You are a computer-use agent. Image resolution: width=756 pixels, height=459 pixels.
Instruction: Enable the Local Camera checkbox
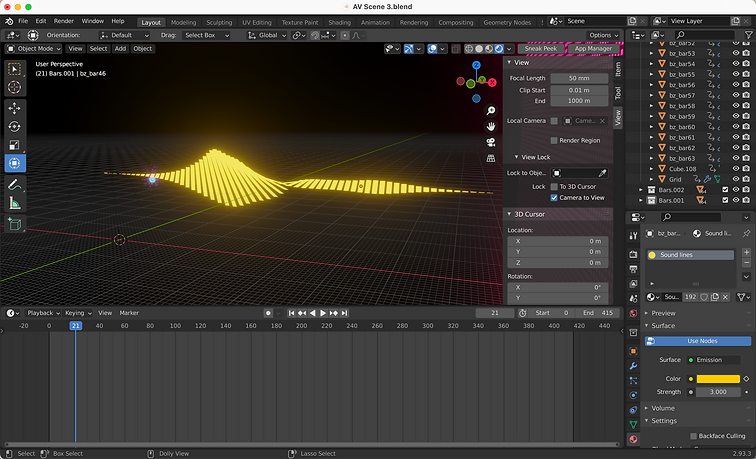(x=554, y=121)
